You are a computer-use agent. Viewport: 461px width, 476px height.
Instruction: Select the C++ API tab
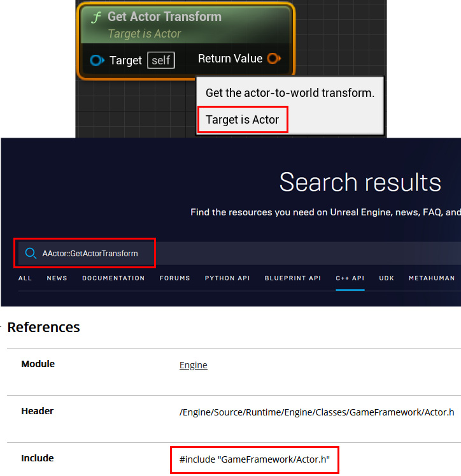(350, 278)
